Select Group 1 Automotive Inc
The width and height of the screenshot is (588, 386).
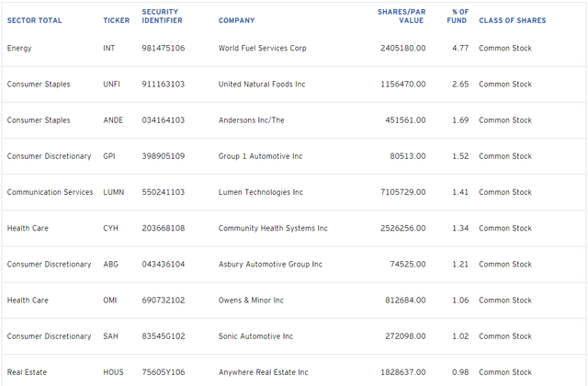click(260, 156)
